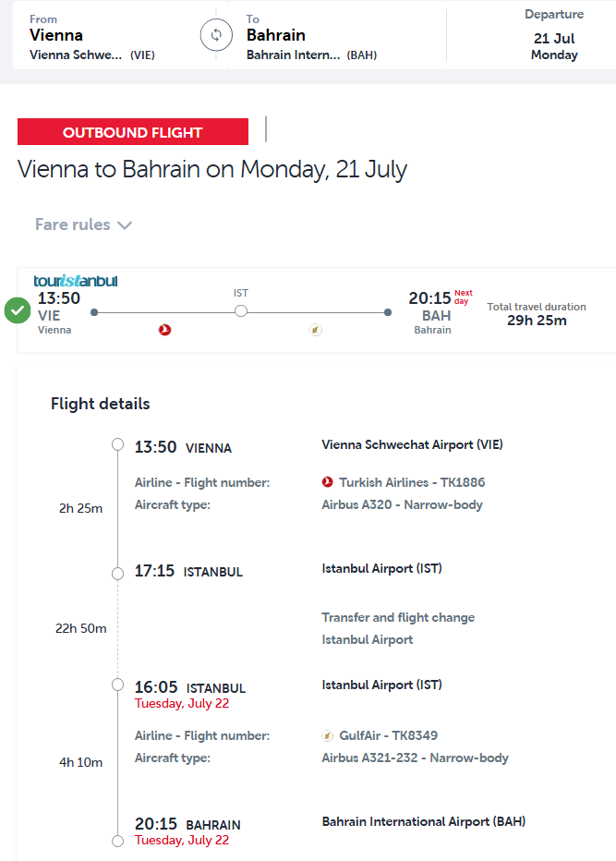This screenshot has height=861, width=616.
Task: Click the green selected-flight checkmark
Action: (18, 310)
